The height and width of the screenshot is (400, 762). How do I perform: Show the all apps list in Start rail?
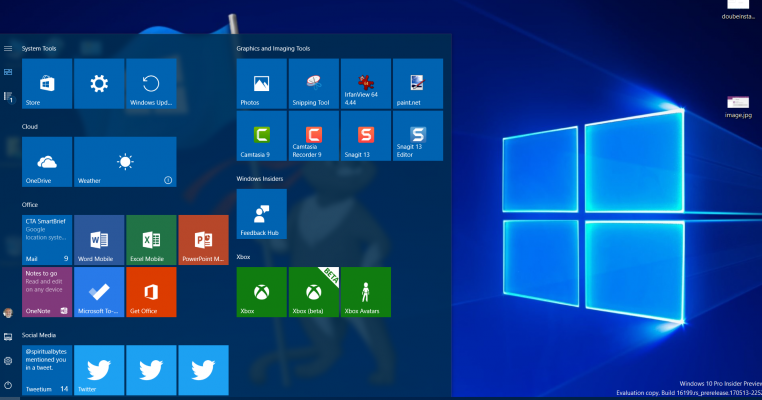(8, 97)
